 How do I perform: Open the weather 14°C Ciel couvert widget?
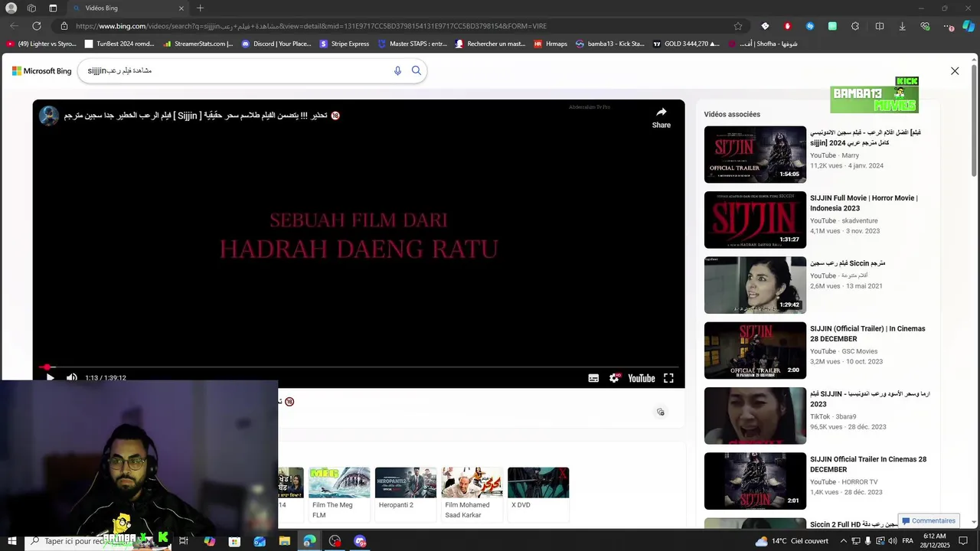coord(792,541)
